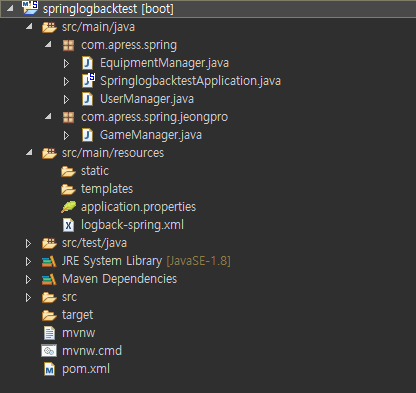Image resolution: width=416 pixels, height=393 pixels.
Task: Expand the Maven Dependencies arrow
Action: tap(28, 280)
